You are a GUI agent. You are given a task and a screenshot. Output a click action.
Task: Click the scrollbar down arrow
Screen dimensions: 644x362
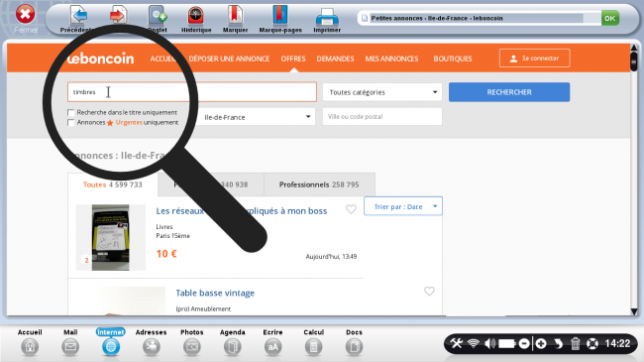[x=634, y=311]
